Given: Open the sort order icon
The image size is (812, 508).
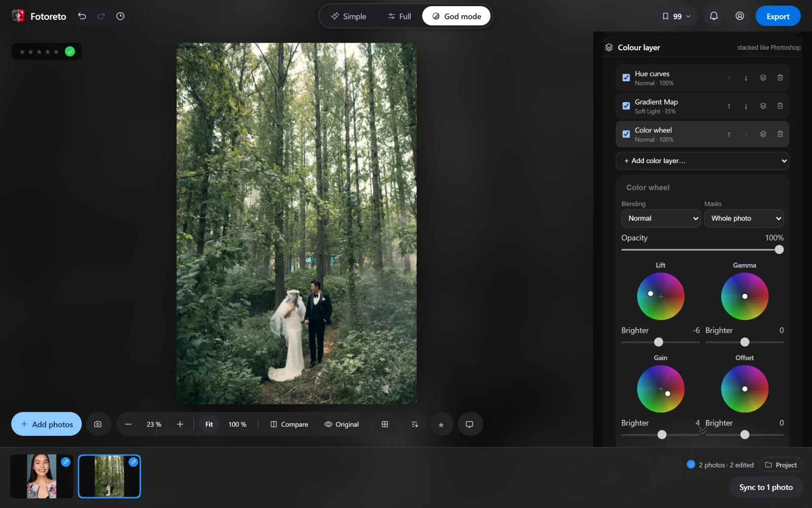Looking at the screenshot, I should coord(415,424).
